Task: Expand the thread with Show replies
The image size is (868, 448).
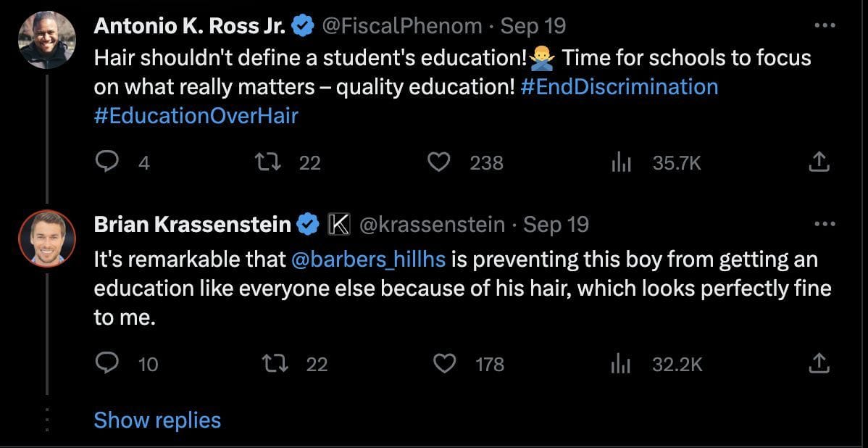Action: pyautogui.click(x=157, y=420)
